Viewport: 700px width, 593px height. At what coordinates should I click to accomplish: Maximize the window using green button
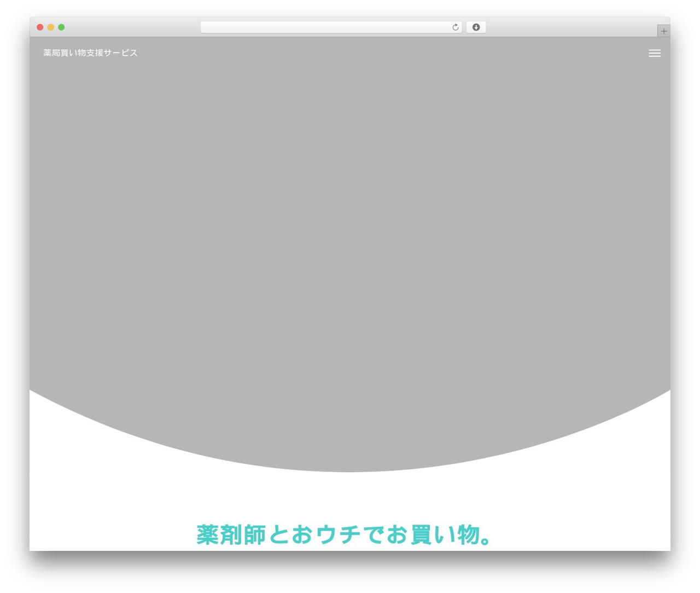(61, 27)
